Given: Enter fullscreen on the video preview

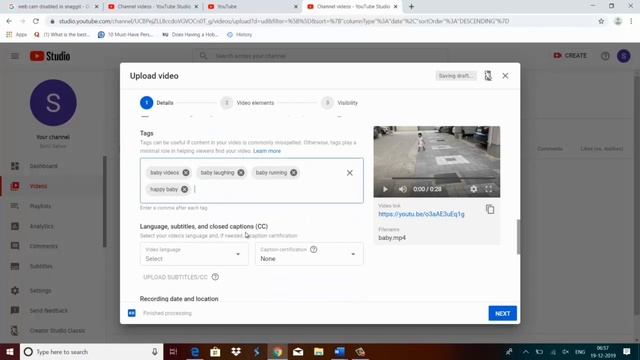Looking at the screenshot, I should (489, 189).
